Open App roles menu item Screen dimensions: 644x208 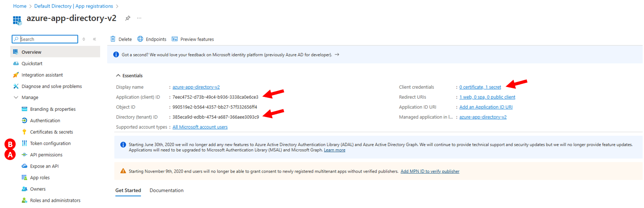coord(40,178)
